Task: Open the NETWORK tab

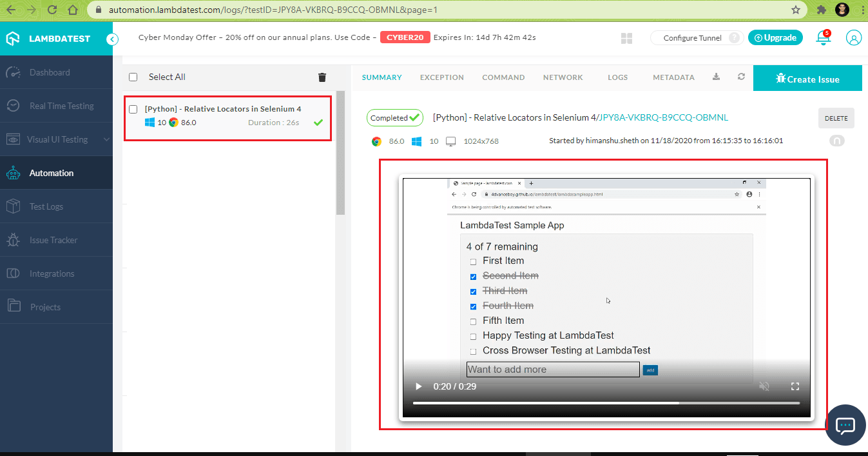Action: coord(563,77)
